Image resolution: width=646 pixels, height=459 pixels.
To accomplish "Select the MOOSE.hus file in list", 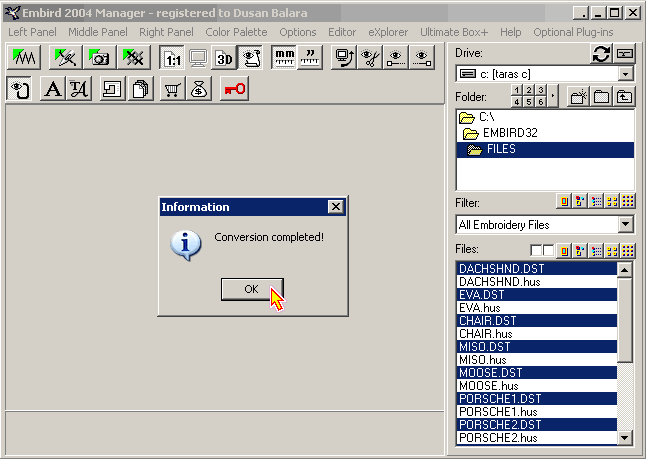I will point(485,385).
